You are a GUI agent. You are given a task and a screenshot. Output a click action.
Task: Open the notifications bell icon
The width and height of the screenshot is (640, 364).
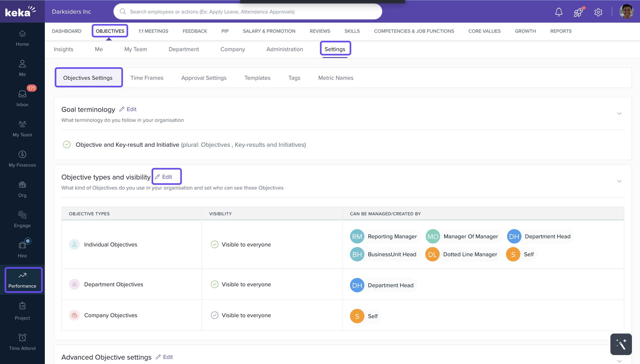click(x=558, y=12)
